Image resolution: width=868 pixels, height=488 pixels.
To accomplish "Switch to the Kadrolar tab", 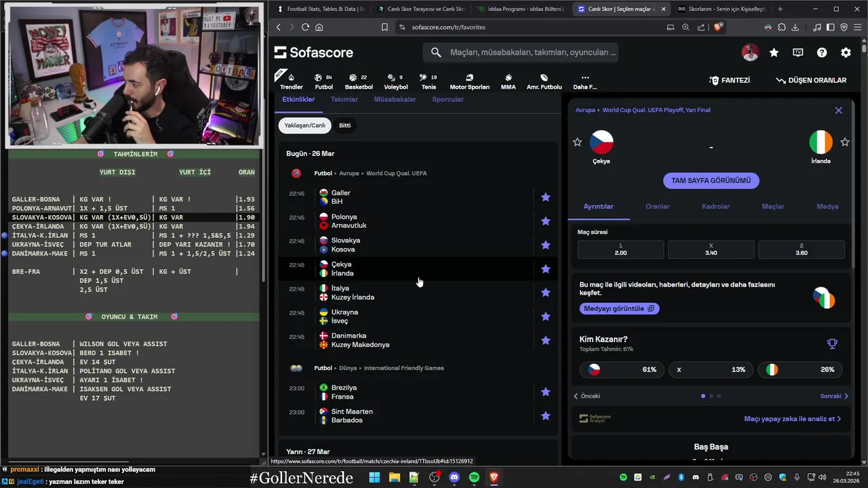I will 715,206.
